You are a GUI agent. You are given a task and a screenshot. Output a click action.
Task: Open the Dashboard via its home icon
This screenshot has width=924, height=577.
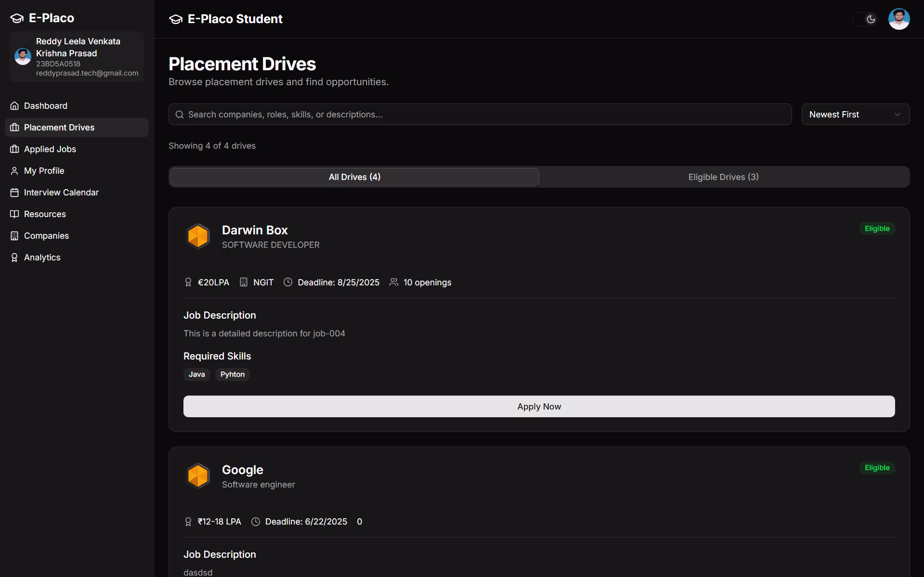15,105
